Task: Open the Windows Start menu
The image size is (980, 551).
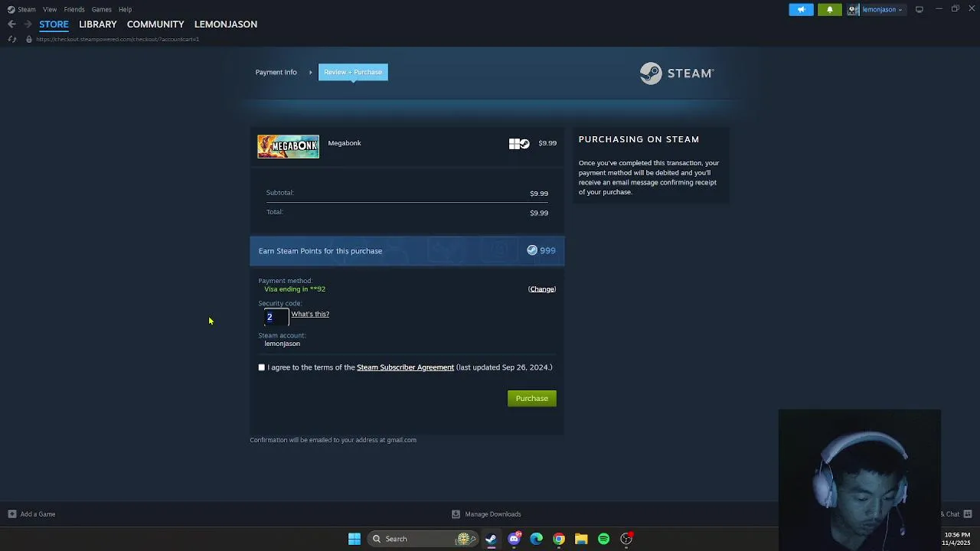Action: click(354, 539)
